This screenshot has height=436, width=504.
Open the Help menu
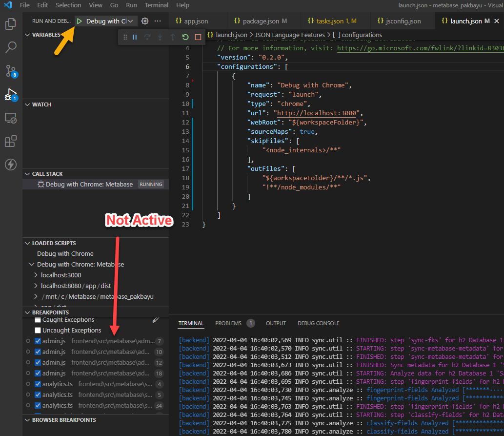click(x=182, y=5)
